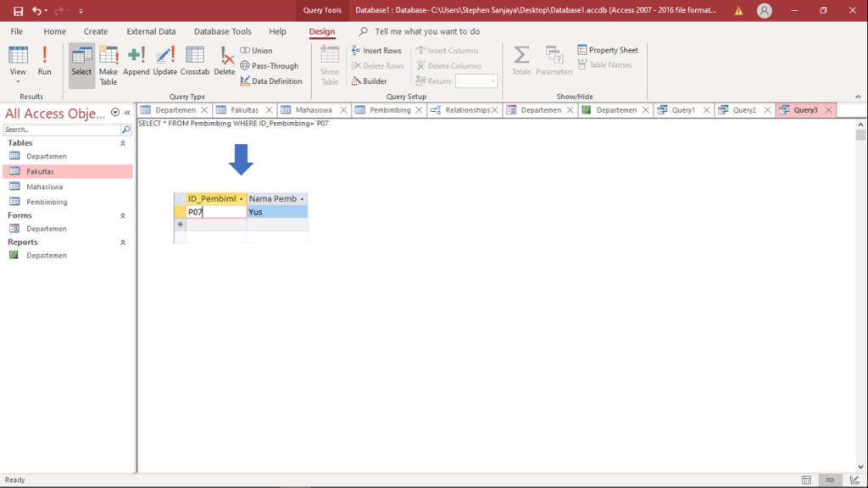Switch to SQL view in status bar
This screenshot has height=488, width=868.
(x=831, y=480)
